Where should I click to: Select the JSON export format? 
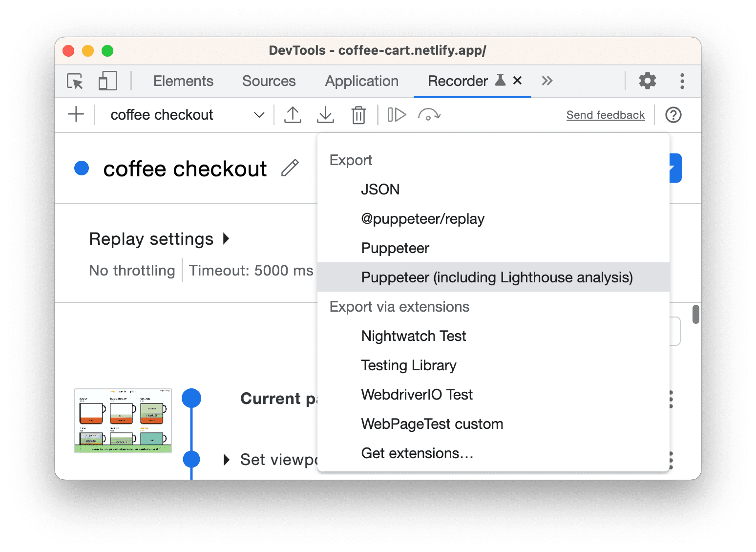click(x=380, y=190)
